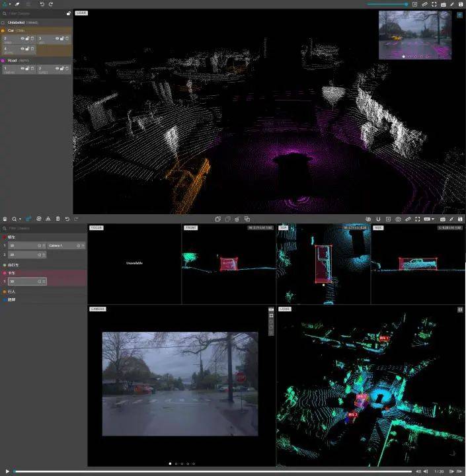Image resolution: width=466 pixels, height=476 pixels.
Task: Adjust the point size slider in top toolbar
Action: 387,4
